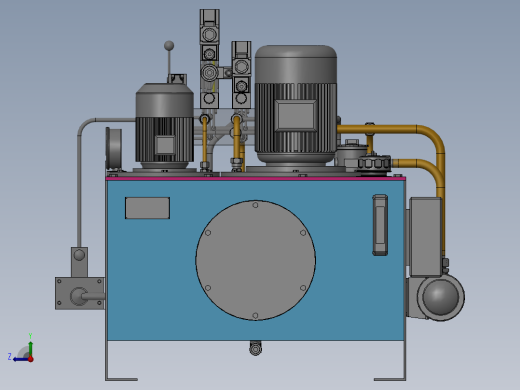
Task: Select the ball knob on the lever handle
Action: click(169, 46)
